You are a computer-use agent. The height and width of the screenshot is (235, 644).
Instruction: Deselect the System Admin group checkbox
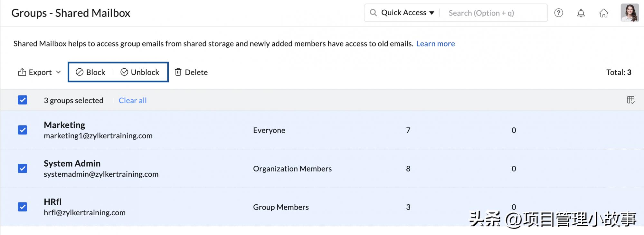(23, 168)
